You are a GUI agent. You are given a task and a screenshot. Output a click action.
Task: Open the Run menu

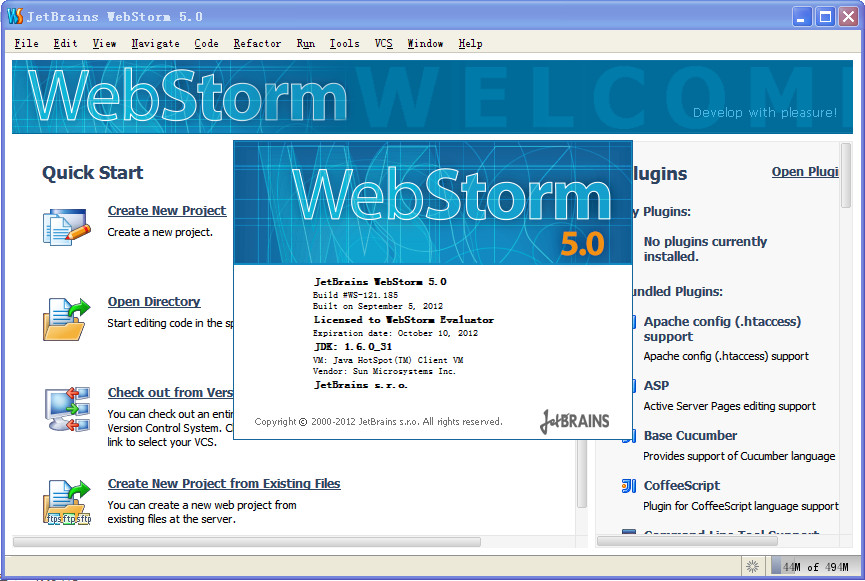tap(306, 44)
